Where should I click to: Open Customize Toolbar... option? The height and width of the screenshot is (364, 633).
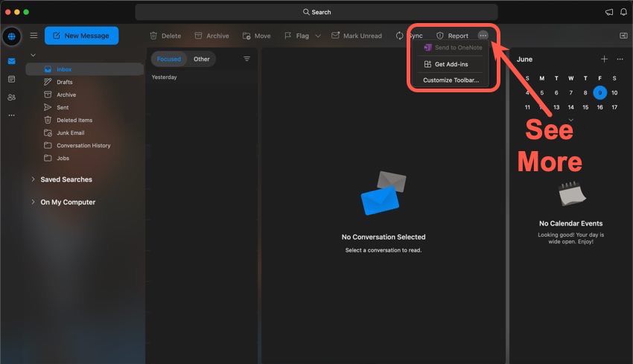[453, 80]
